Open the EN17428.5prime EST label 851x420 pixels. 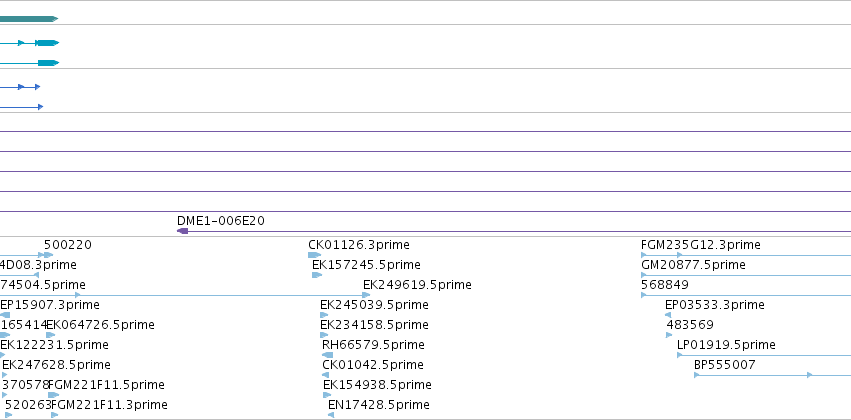tap(379, 405)
